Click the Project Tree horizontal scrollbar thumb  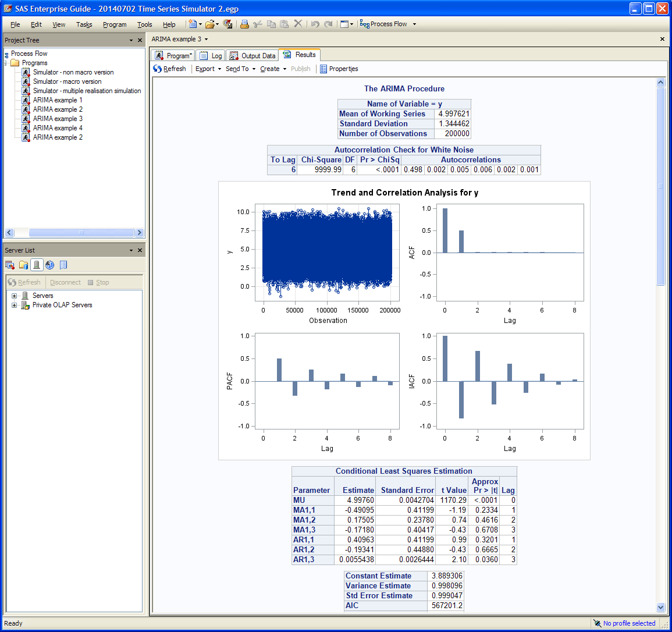(x=81, y=233)
